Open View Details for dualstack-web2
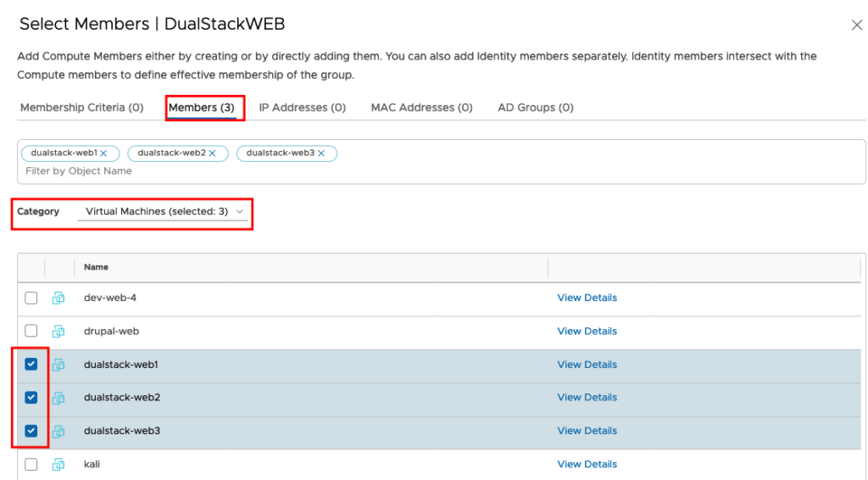Screen dimensions: 868x480 (x=587, y=398)
